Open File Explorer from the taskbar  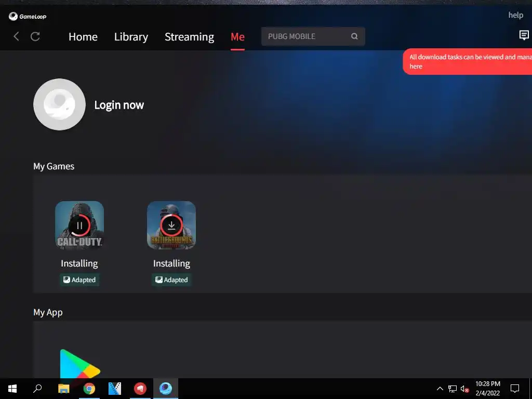coord(63,389)
